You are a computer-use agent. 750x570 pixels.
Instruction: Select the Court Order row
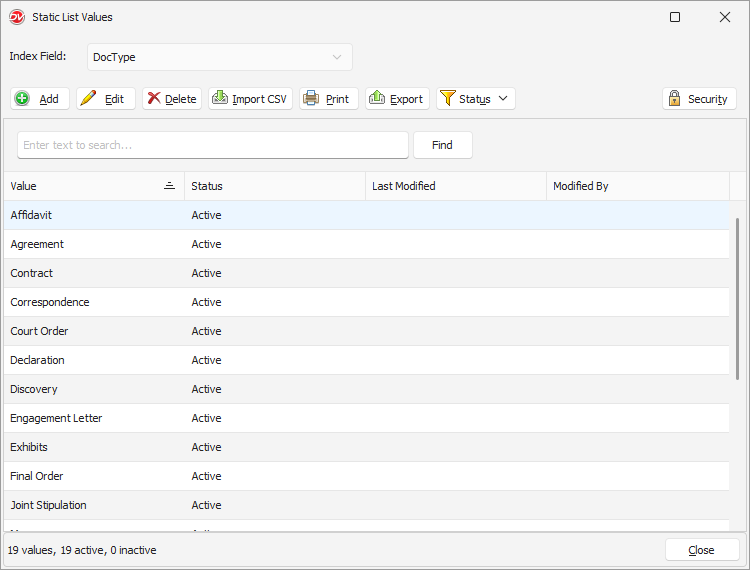(366, 331)
